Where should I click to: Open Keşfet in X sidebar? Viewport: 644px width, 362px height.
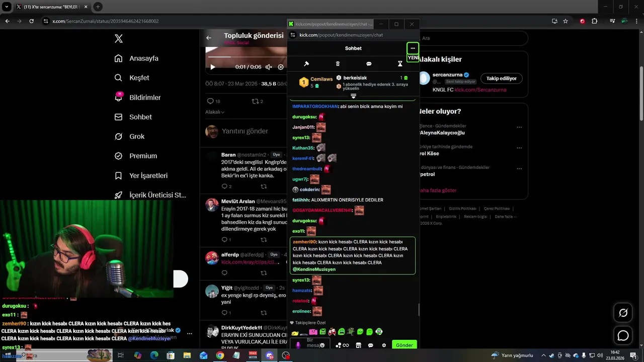[x=132, y=78]
